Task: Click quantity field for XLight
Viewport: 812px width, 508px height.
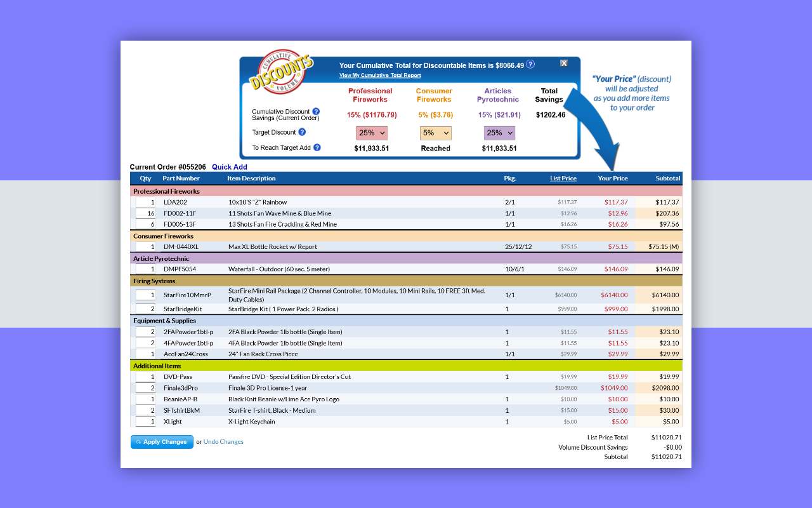Action: coord(145,422)
